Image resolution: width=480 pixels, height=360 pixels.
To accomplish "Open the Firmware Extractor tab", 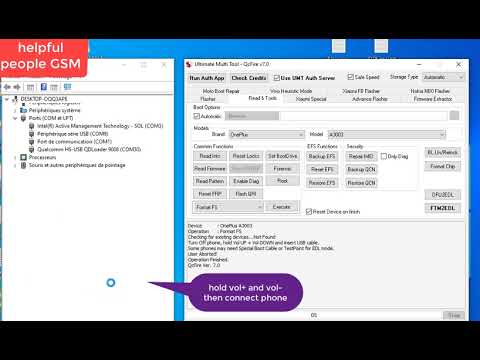I will 433,99.
